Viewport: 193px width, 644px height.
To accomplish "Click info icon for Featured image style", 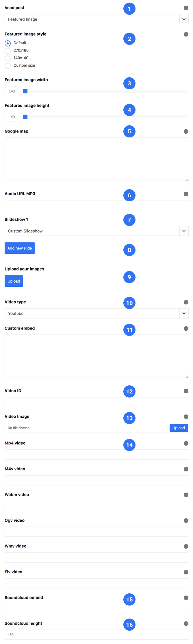I will (186, 34).
